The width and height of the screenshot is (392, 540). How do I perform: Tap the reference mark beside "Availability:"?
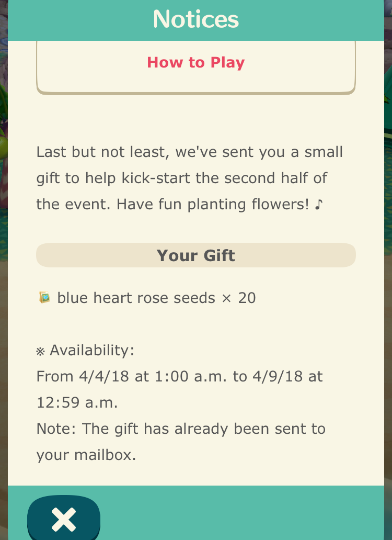(41, 351)
